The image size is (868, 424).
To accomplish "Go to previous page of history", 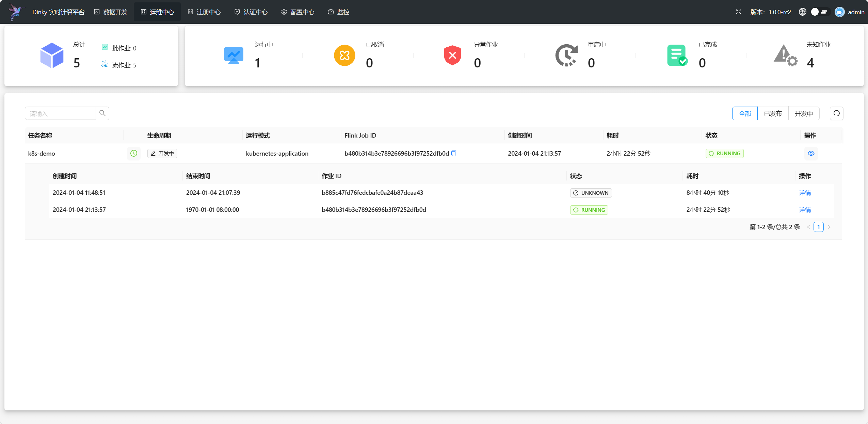I will (x=808, y=227).
